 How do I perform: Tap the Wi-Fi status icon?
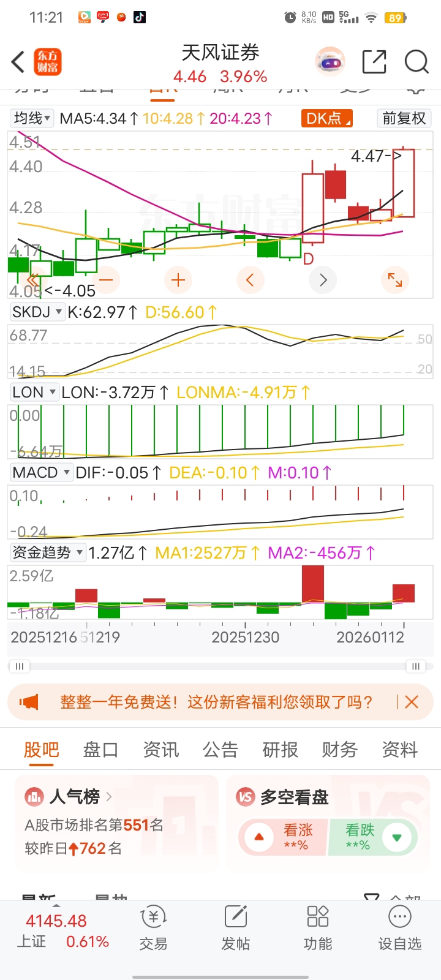pyautogui.click(x=371, y=18)
